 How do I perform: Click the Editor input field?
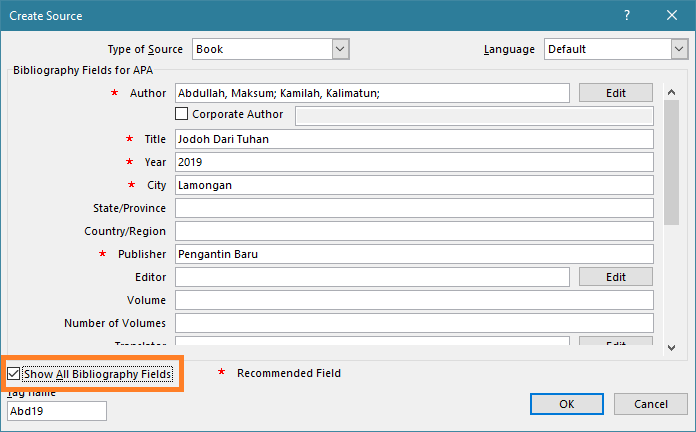pos(372,277)
